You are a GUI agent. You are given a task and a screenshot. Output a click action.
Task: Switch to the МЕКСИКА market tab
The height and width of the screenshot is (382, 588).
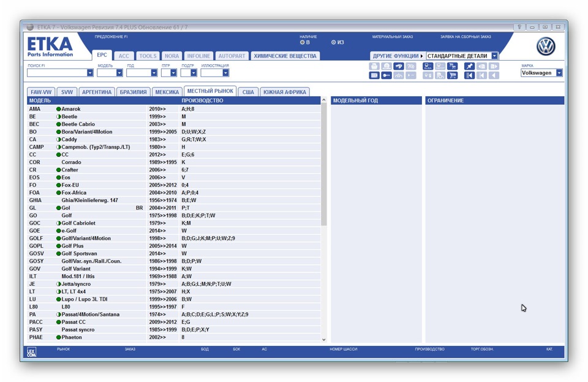click(167, 92)
